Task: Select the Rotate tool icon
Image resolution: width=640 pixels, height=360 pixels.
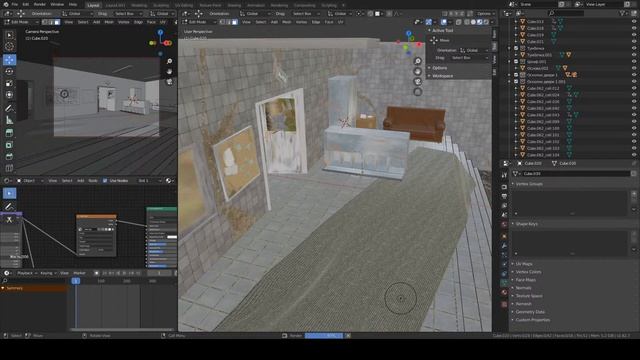Action: [9, 72]
